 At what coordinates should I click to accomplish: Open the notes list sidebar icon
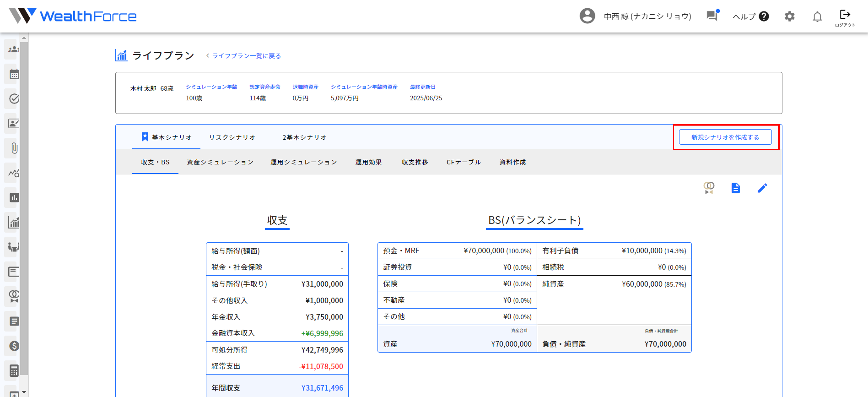click(14, 321)
